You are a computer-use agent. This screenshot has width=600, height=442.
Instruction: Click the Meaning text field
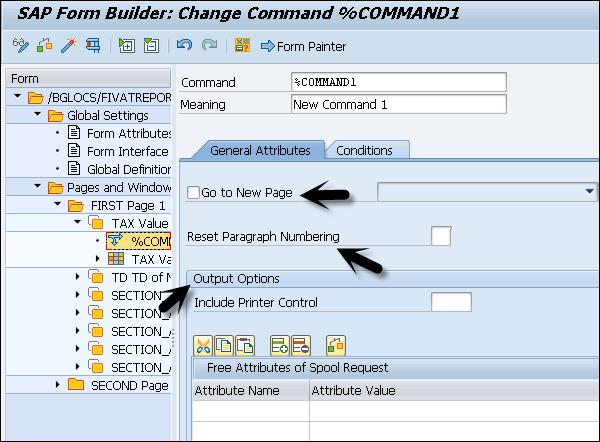coord(397,104)
